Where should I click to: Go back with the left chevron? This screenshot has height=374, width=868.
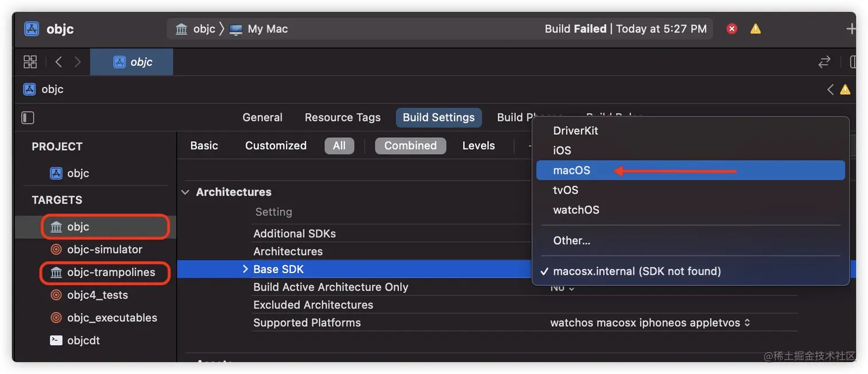(58, 62)
